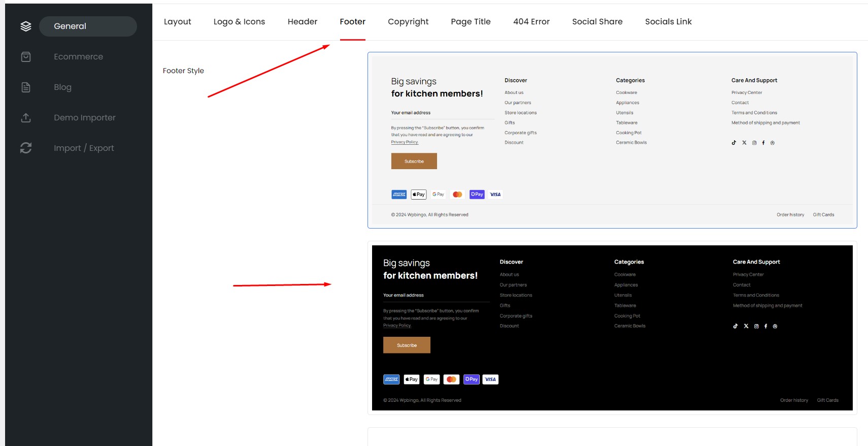Click Instagram icon in light footer preview

click(x=754, y=143)
